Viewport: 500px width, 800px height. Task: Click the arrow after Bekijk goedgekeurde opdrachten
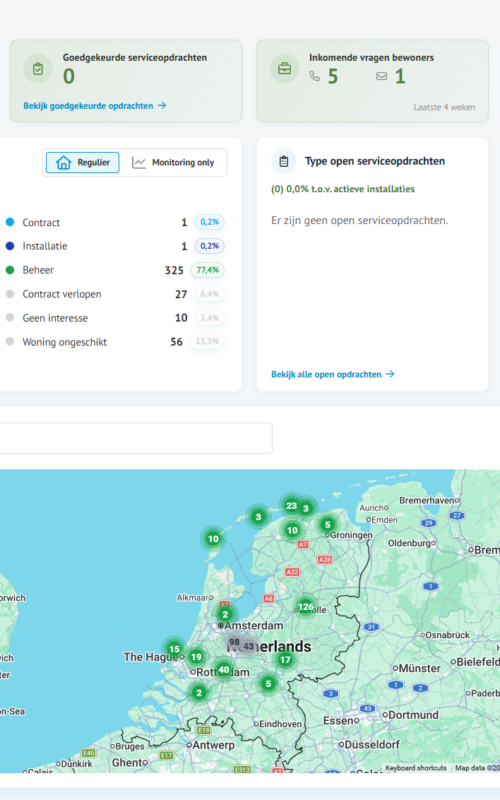point(162,105)
